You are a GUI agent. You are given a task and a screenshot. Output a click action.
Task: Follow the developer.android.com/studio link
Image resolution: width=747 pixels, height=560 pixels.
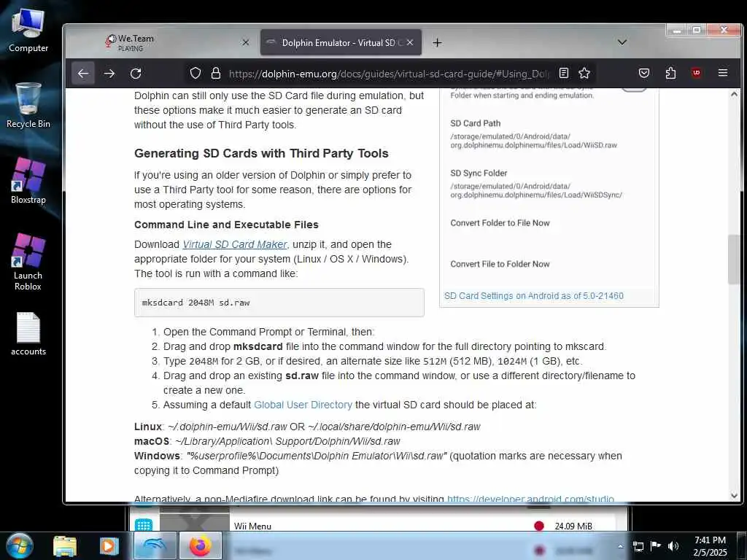(x=530, y=499)
